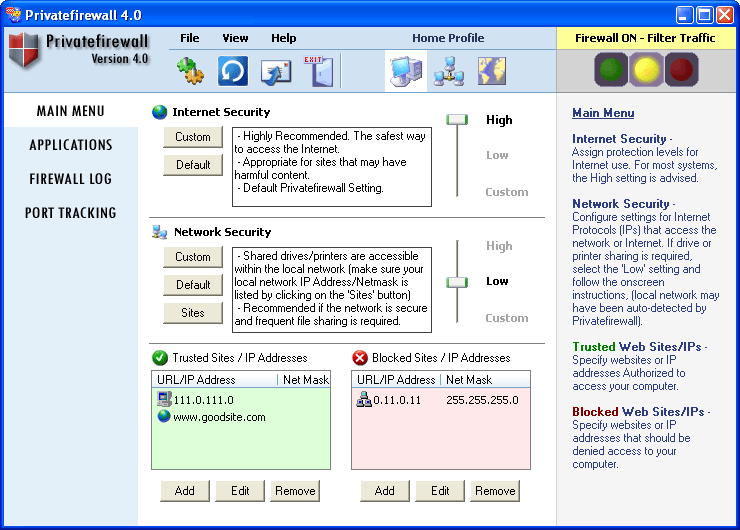Click the Network Security description text box

tap(332, 290)
